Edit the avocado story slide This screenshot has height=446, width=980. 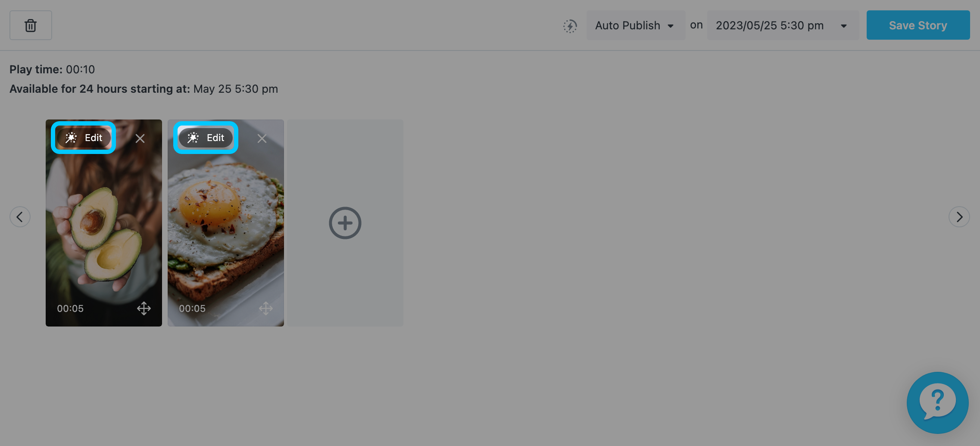pyautogui.click(x=84, y=138)
